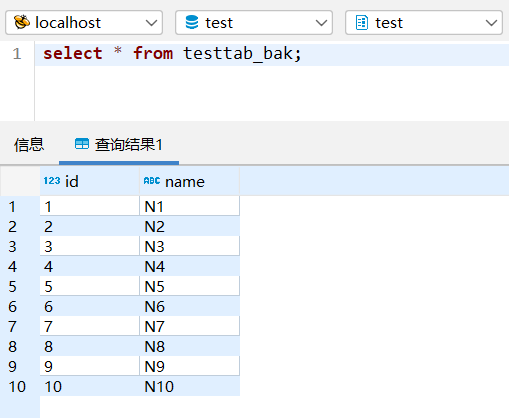This screenshot has width=509, height=418.
Task: Switch to the 信息 tab
Action: pyautogui.click(x=29, y=145)
